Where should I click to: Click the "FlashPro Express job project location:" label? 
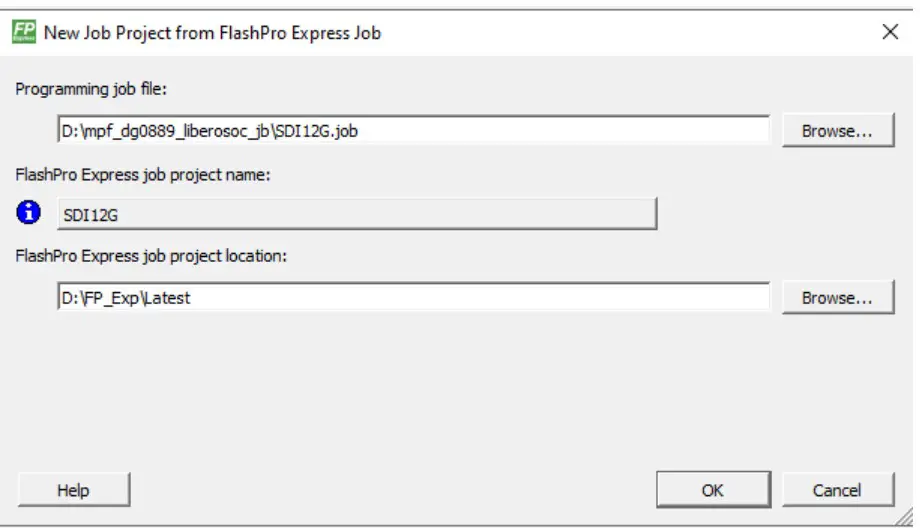[151, 256]
